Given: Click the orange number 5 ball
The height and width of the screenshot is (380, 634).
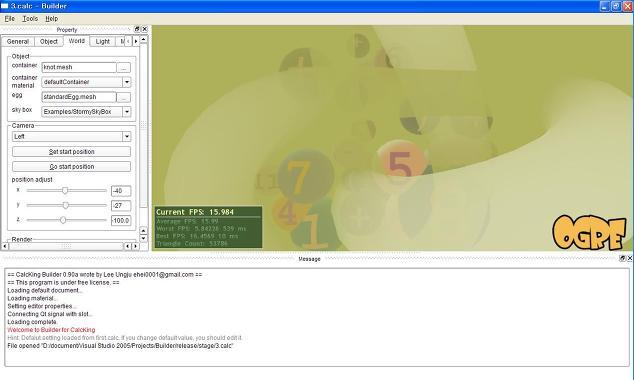Looking at the screenshot, I should [401, 163].
